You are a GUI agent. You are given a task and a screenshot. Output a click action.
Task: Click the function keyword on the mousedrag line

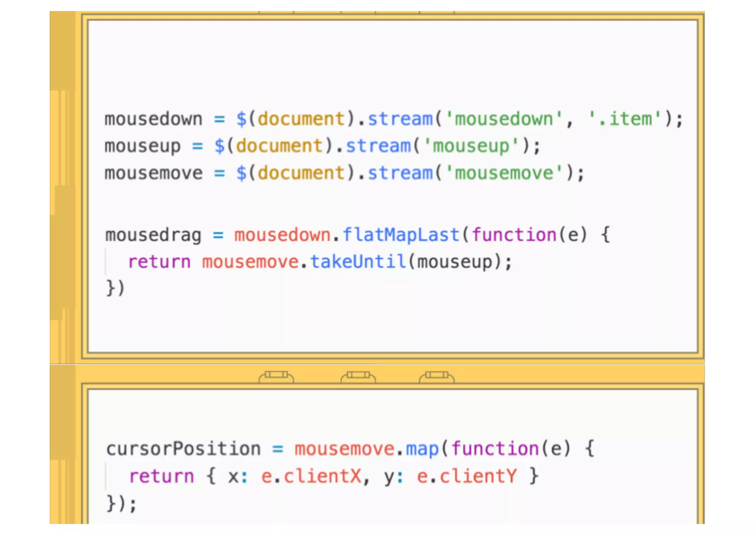point(514,235)
